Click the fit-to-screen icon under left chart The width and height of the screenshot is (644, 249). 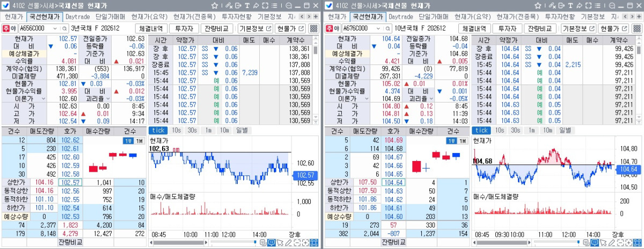click(314, 243)
